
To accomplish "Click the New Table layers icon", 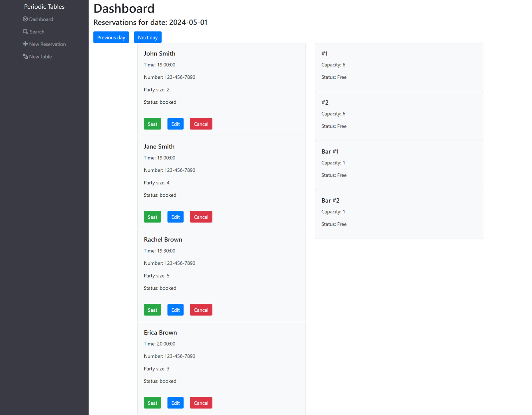I will (x=25, y=56).
